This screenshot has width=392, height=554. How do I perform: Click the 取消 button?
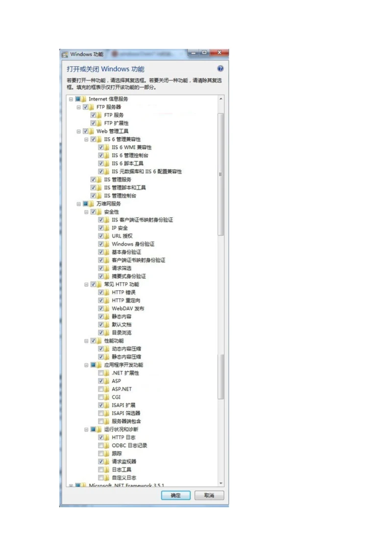coord(209,495)
